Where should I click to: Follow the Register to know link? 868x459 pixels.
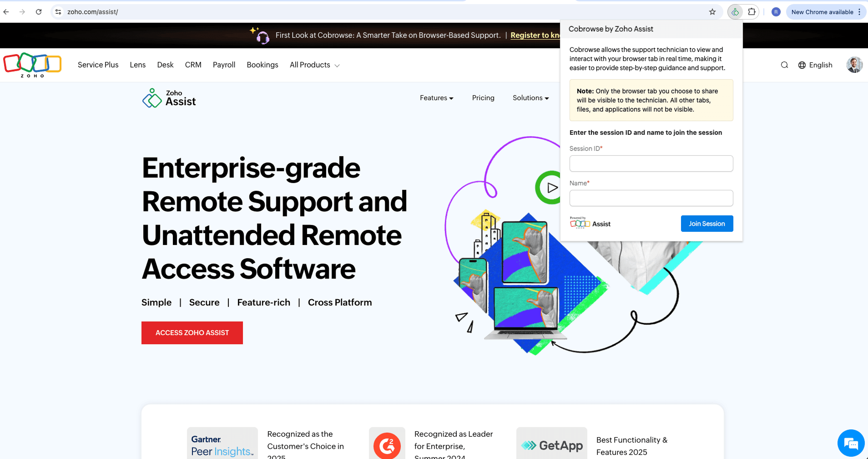[535, 35]
